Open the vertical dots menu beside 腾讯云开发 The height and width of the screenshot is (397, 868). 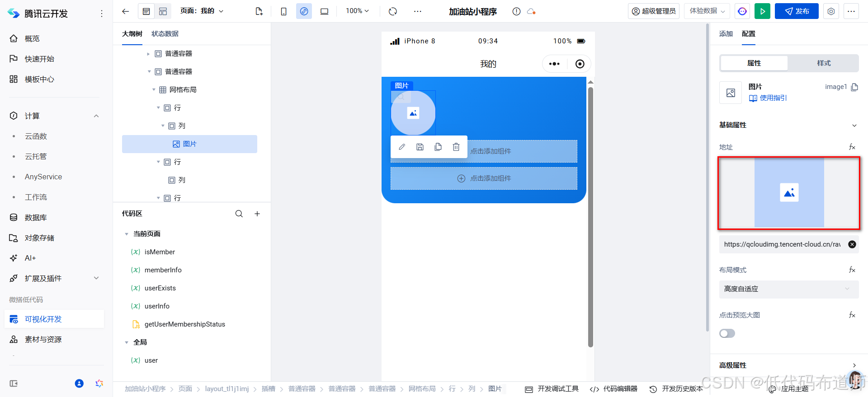(102, 14)
